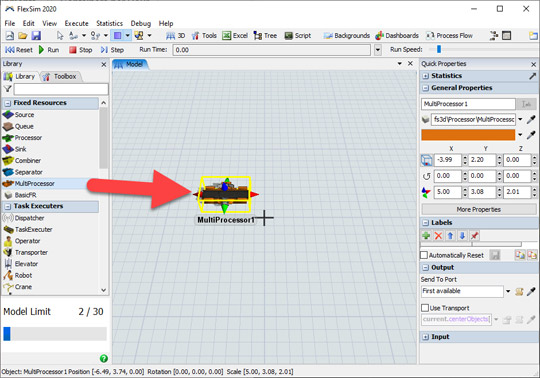The width and height of the screenshot is (540, 378).
Task: Open the Excel interface button
Action: pos(235,35)
